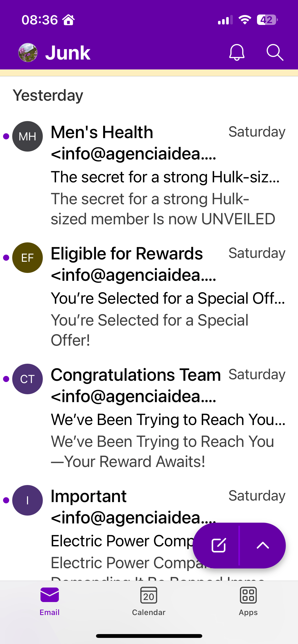Expand the compose options chevron
The image size is (298, 644).
tap(263, 545)
